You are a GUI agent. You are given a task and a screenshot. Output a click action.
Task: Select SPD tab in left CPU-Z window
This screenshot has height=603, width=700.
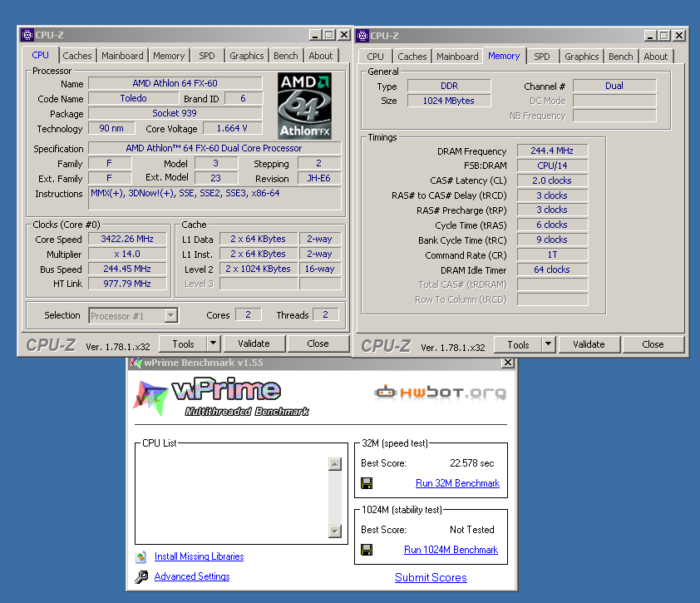tap(207, 56)
